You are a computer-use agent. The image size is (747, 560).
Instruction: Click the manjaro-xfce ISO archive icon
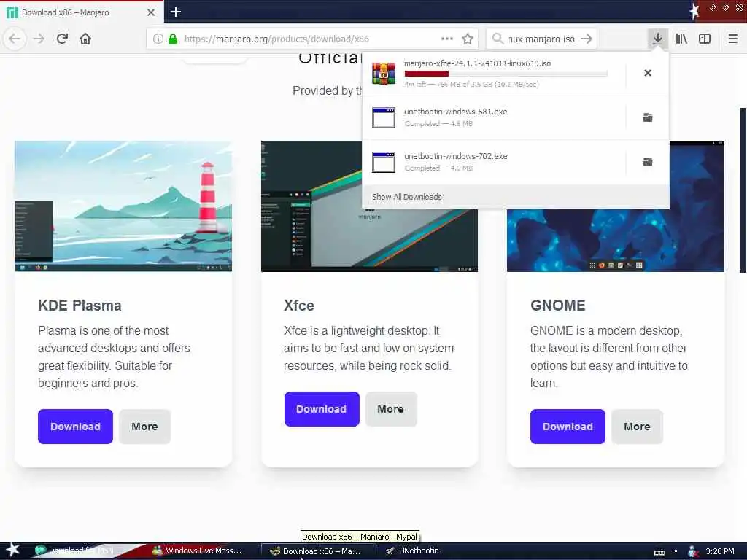coord(384,74)
